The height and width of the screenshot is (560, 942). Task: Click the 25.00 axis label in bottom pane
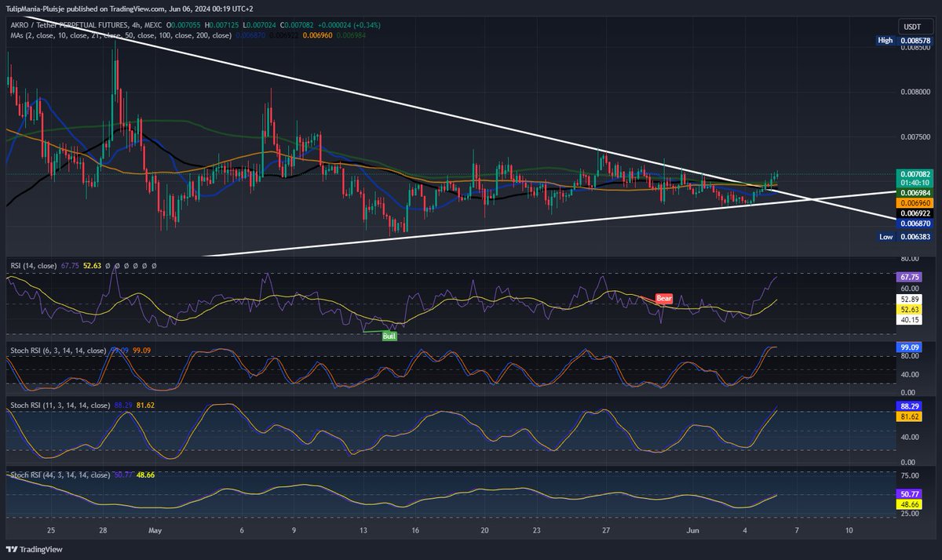pyautogui.click(x=909, y=514)
